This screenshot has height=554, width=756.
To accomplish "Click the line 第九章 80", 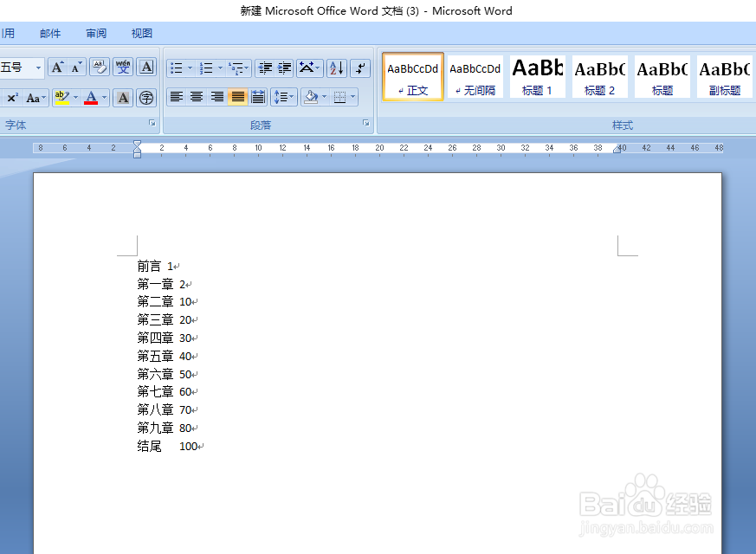I will pyautogui.click(x=167, y=428).
